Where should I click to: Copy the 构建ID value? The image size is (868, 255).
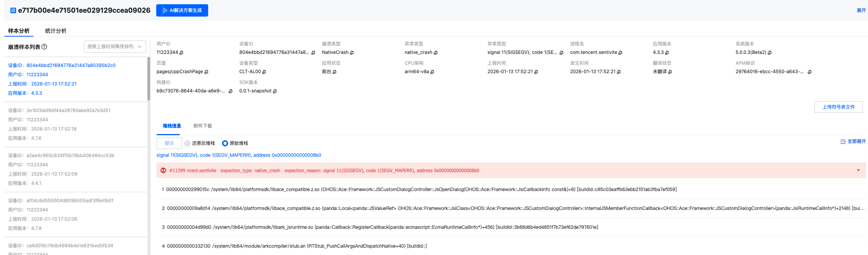click(230, 91)
